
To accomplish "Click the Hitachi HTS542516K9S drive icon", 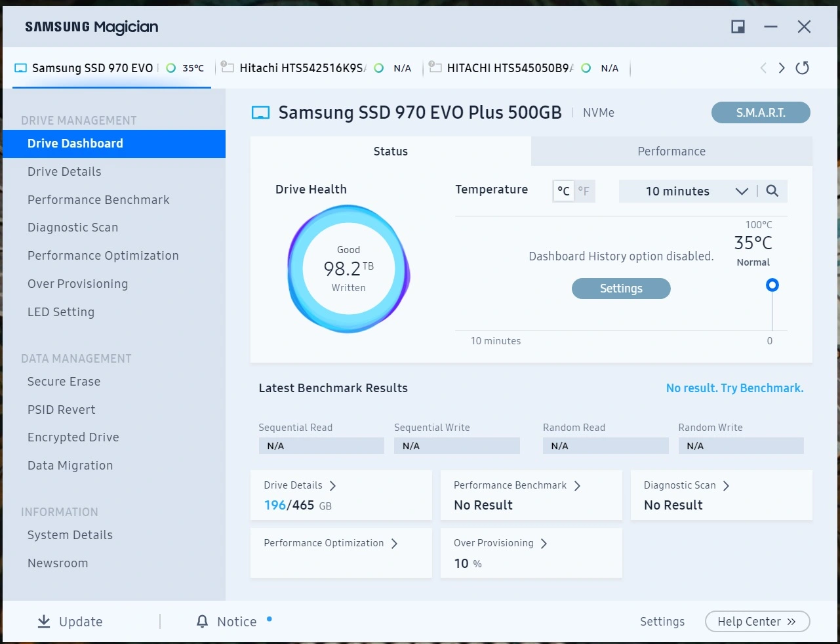I will [228, 67].
